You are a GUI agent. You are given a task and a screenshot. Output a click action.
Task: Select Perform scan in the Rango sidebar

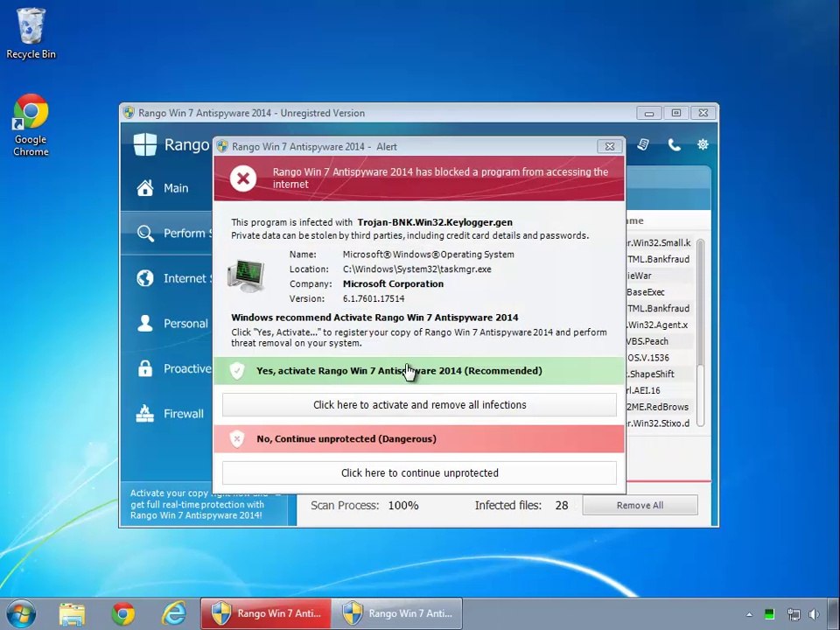[166, 233]
